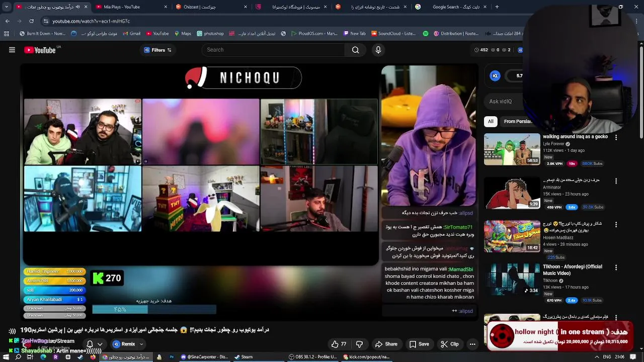Open options menu for Tikhoon video
The height and width of the screenshot is (362, 644).
616,267
